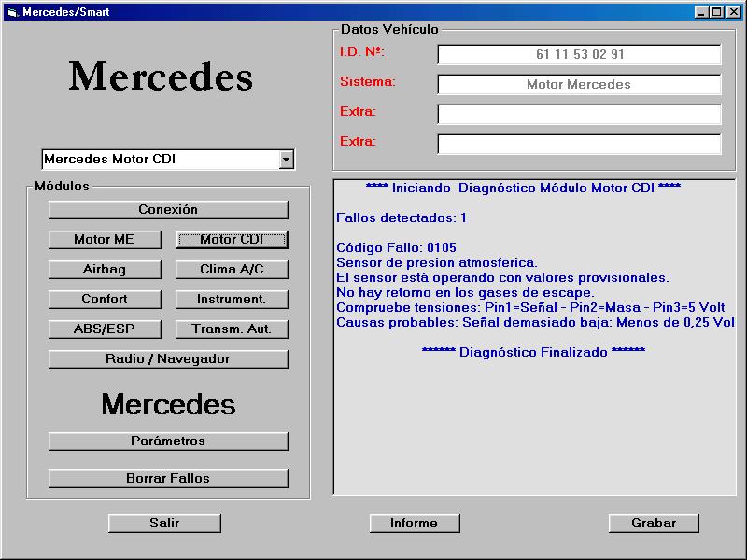The image size is (747, 560).
Task: Click the first empty Extra input field
Action: (579, 114)
